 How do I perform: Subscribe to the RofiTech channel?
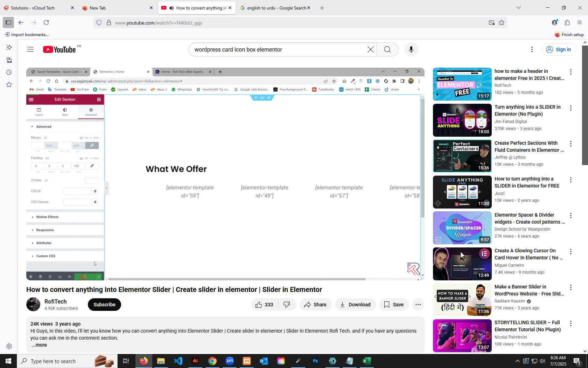click(x=104, y=305)
